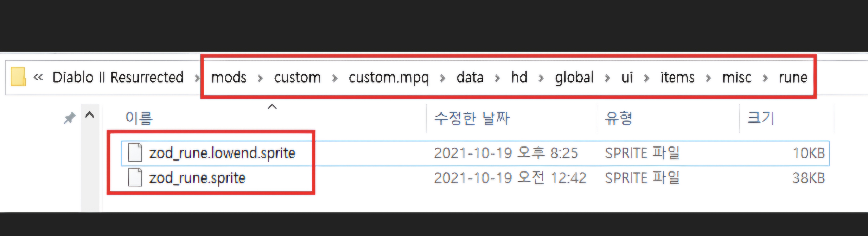
Task: Jump to the data folder breadcrumb
Action: [470, 77]
